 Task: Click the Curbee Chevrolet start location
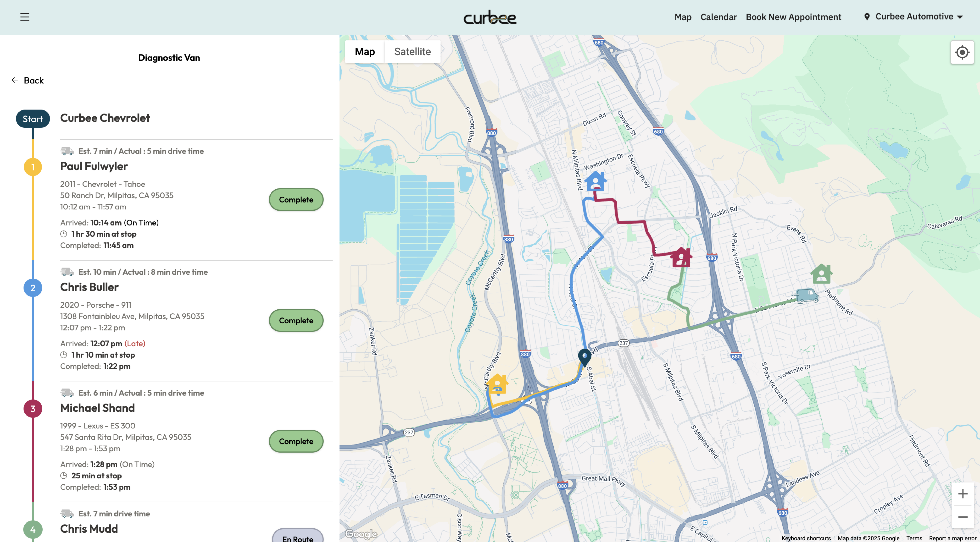click(x=105, y=118)
